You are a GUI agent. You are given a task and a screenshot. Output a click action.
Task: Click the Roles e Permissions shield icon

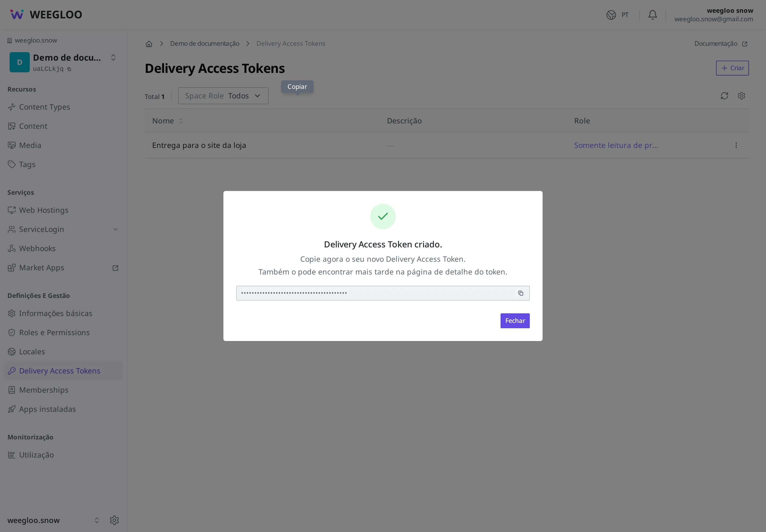coord(12,332)
